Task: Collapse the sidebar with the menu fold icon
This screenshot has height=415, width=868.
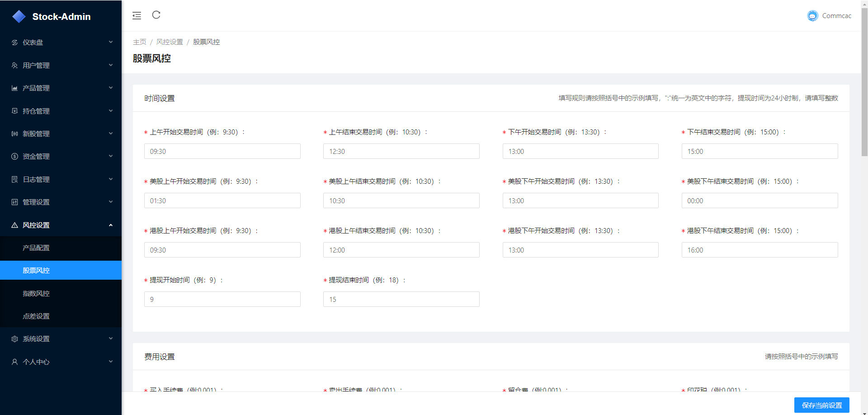Action: (137, 16)
